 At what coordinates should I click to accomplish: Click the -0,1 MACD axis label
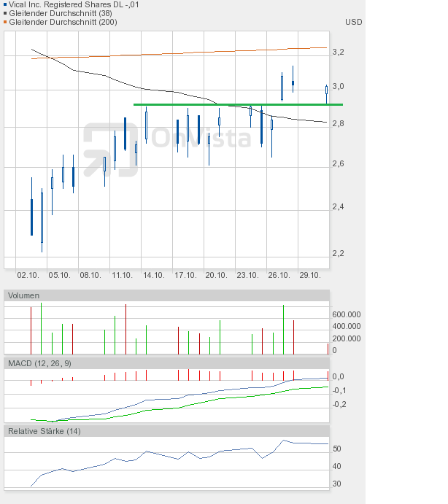339,390
